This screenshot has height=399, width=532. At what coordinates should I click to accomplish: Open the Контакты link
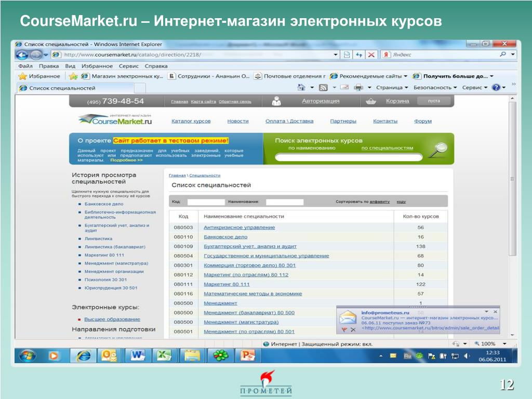coord(385,121)
